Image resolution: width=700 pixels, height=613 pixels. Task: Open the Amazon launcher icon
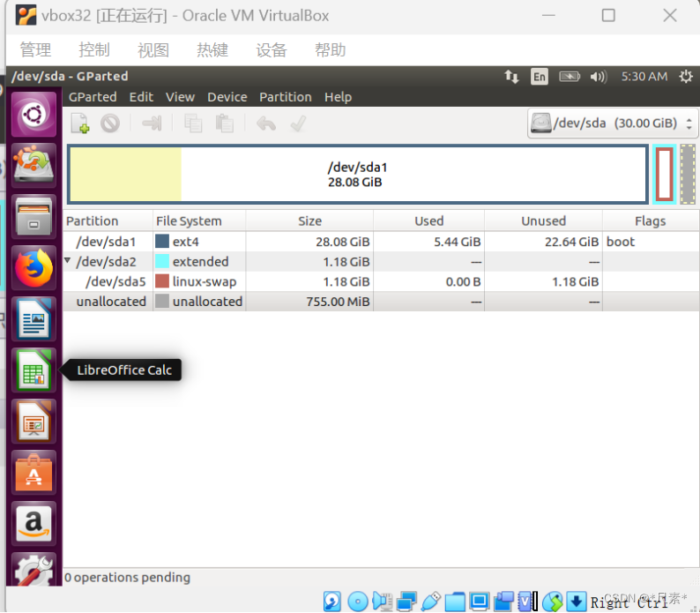click(34, 523)
